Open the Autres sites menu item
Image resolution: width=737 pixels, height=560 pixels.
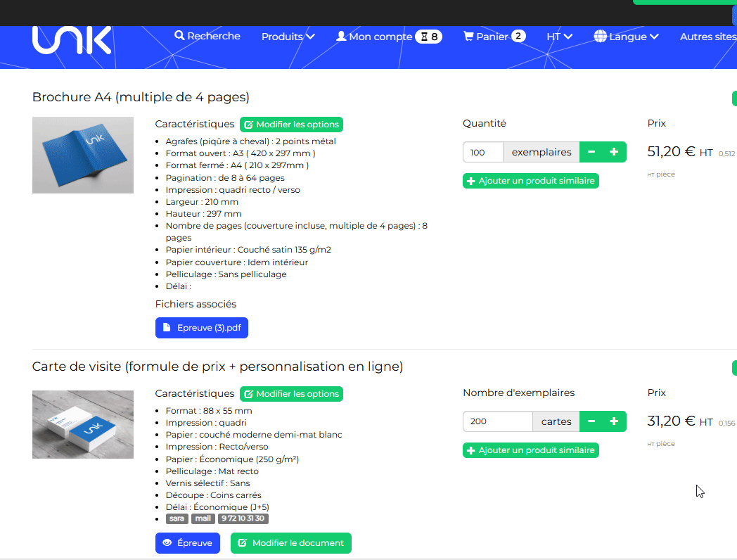point(707,37)
